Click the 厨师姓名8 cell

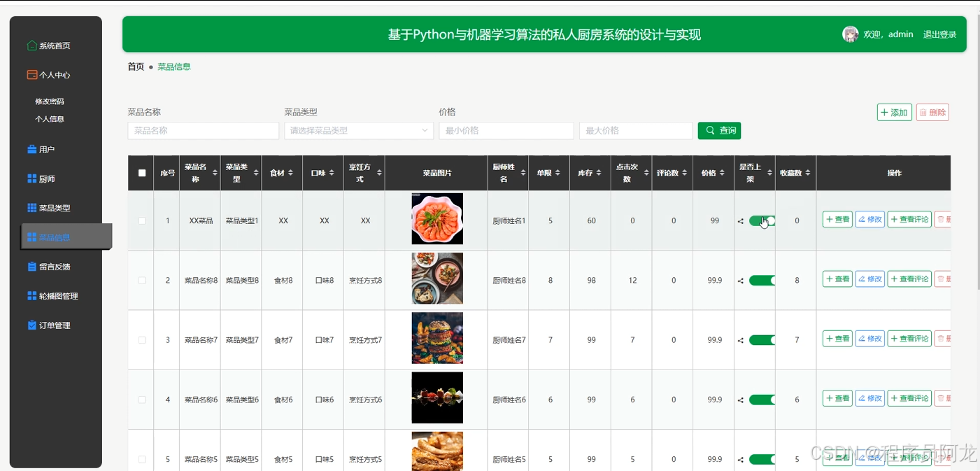coord(509,281)
